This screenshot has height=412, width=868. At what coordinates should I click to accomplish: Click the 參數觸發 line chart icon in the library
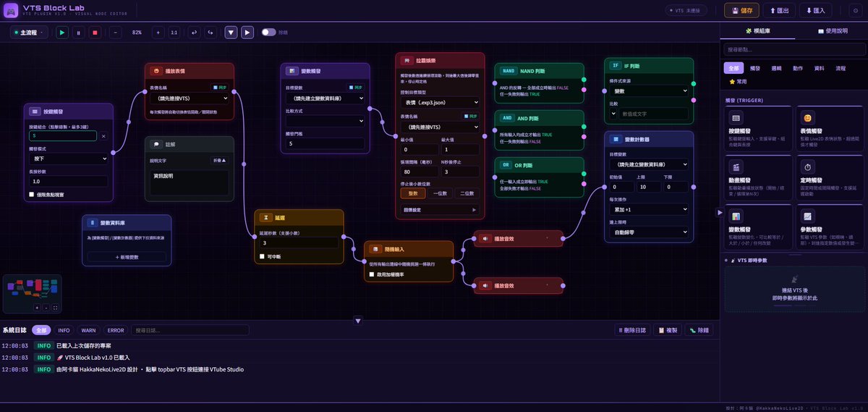808,216
